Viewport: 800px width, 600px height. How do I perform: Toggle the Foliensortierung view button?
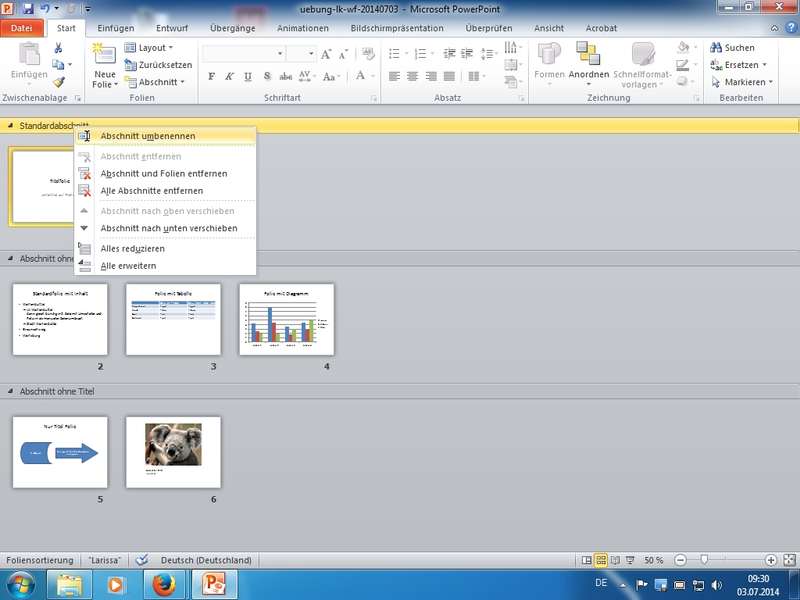point(601,560)
